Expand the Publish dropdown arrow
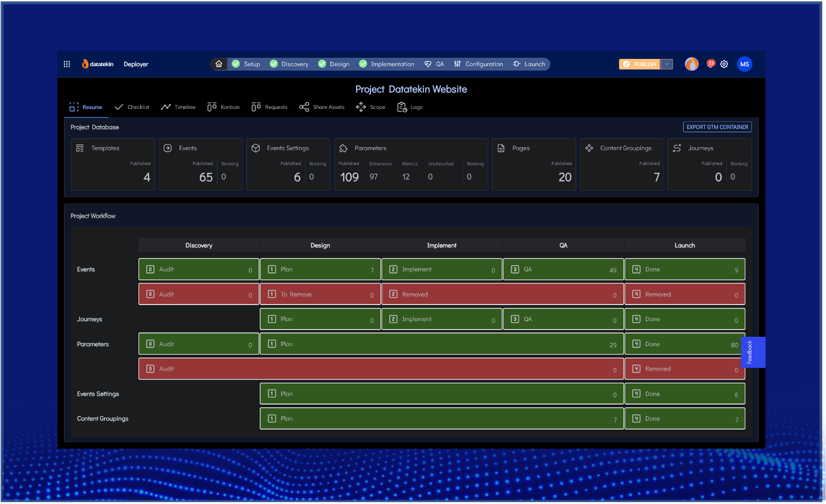This screenshot has height=504, width=826. pos(667,64)
